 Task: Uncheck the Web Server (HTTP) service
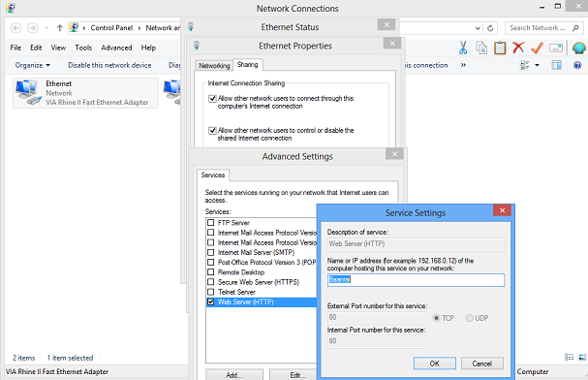(x=211, y=302)
